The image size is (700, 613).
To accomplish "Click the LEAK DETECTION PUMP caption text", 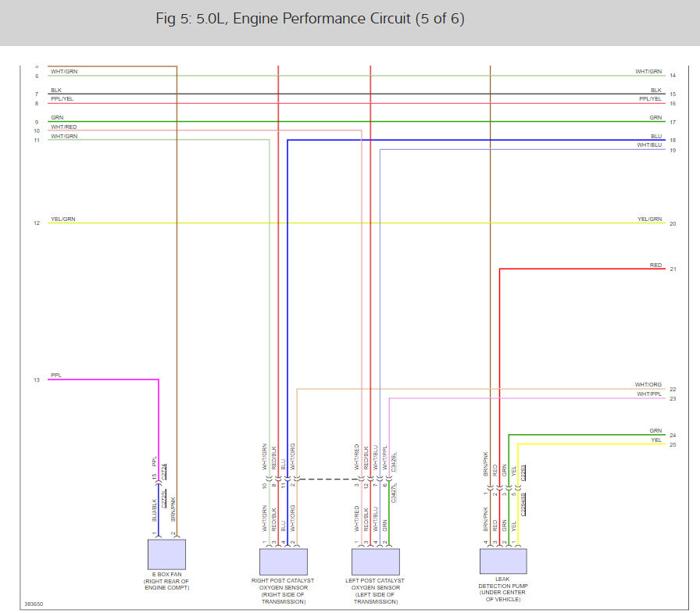I will pos(502,589).
